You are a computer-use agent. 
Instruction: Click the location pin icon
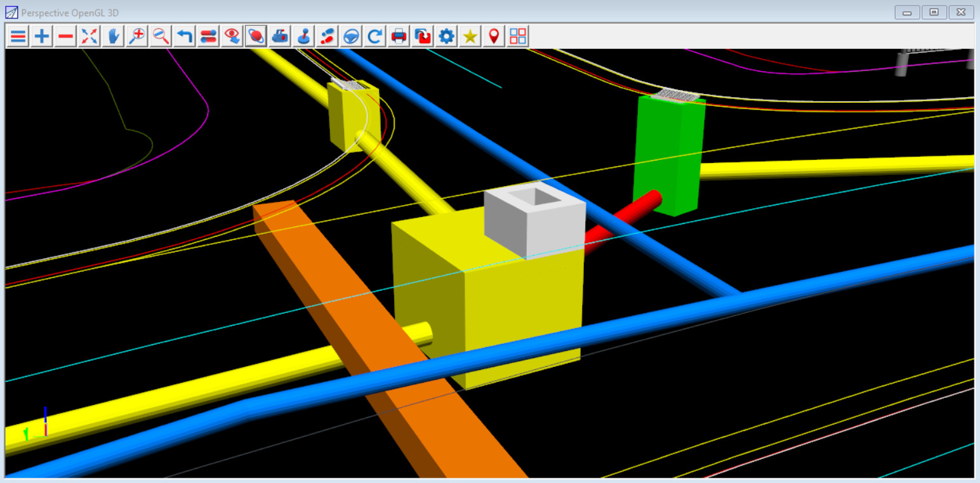click(493, 36)
